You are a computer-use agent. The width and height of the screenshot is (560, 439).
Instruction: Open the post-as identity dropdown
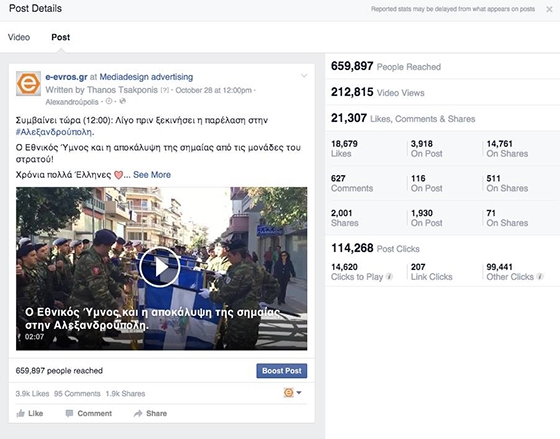[293, 393]
